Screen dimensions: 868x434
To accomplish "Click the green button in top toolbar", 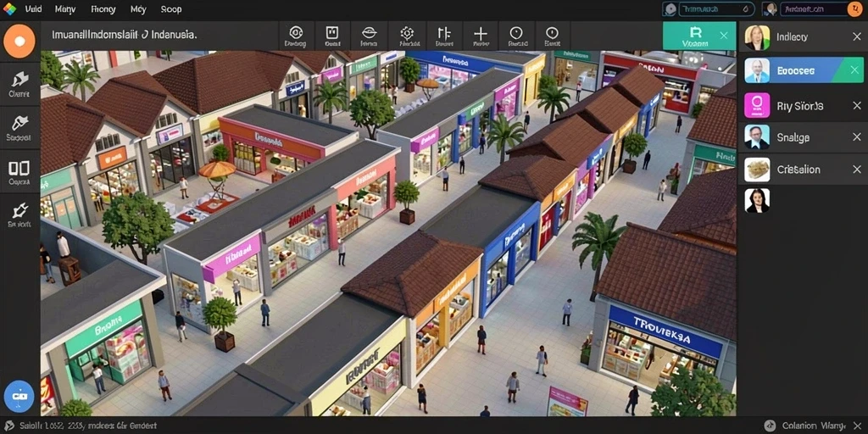I will (x=699, y=36).
